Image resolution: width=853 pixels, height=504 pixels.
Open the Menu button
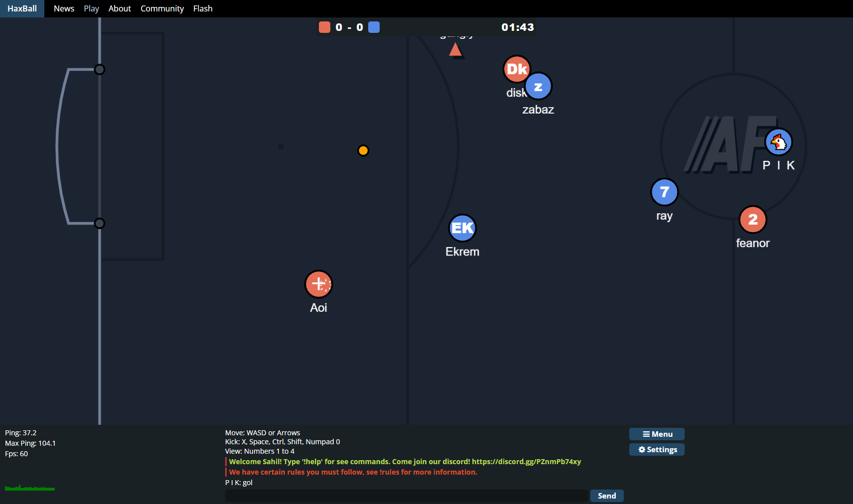pos(657,434)
